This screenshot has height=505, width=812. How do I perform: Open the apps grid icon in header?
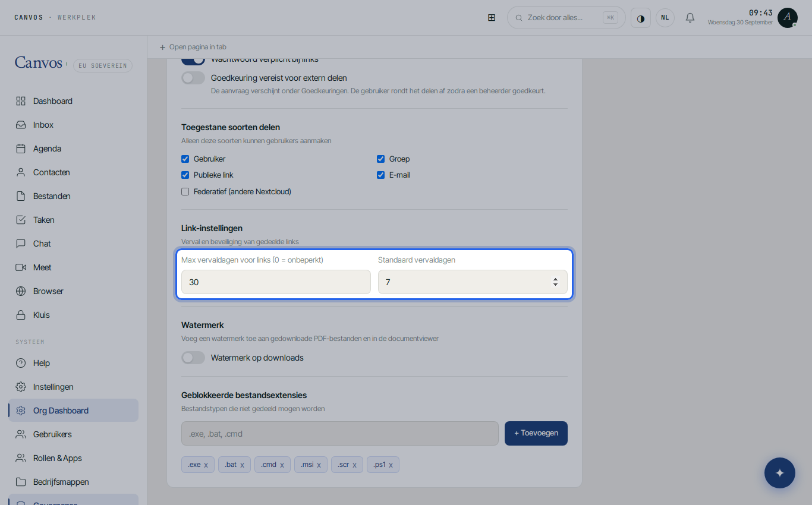[x=492, y=18]
